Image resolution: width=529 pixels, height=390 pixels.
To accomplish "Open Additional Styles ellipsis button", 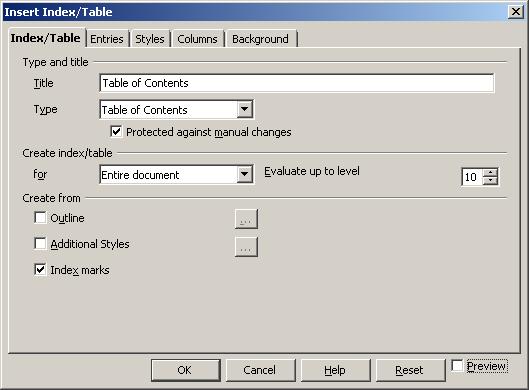I will pyautogui.click(x=246, y=247).
